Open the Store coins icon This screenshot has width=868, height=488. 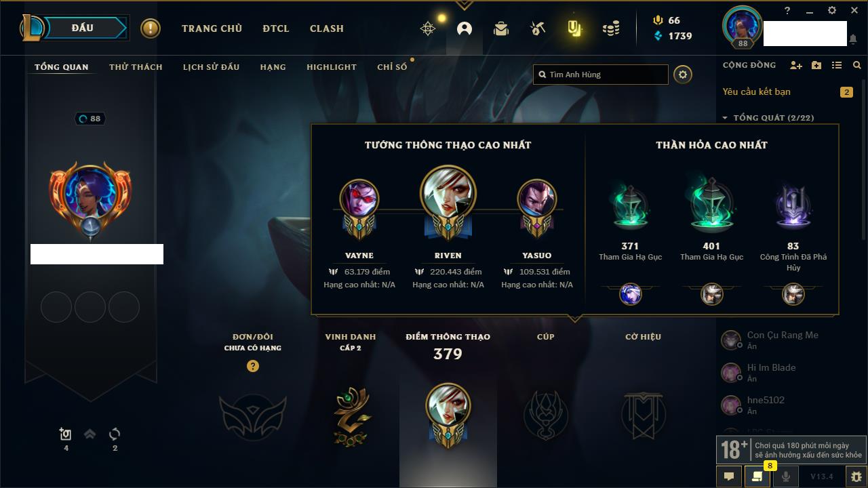tap(611, 28)
